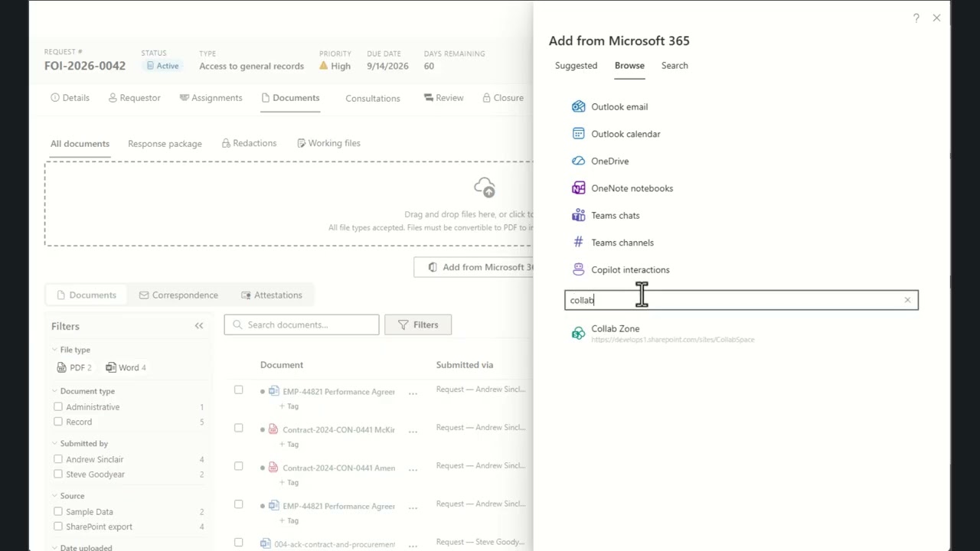Open Outlook email source
Screen dimensions: 980x551
coord(609,107)
